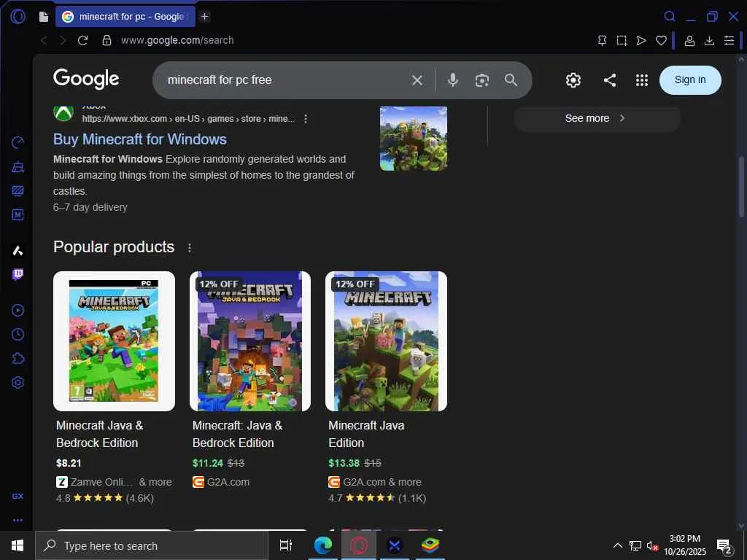Viewport: 747px width, 560px height.
Task: Start Google voice search microphone
Action: pos(453,80)
